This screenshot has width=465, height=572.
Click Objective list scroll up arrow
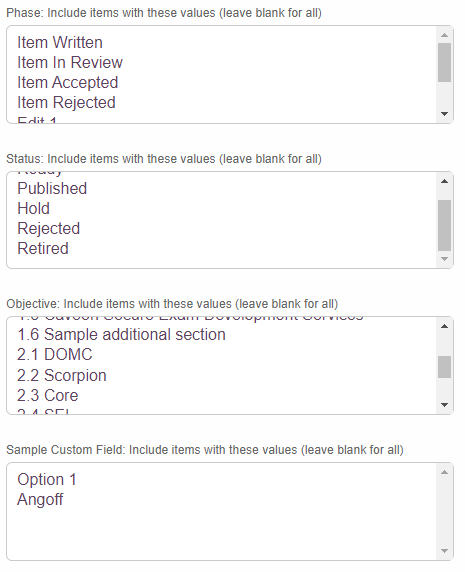[444, 326]
